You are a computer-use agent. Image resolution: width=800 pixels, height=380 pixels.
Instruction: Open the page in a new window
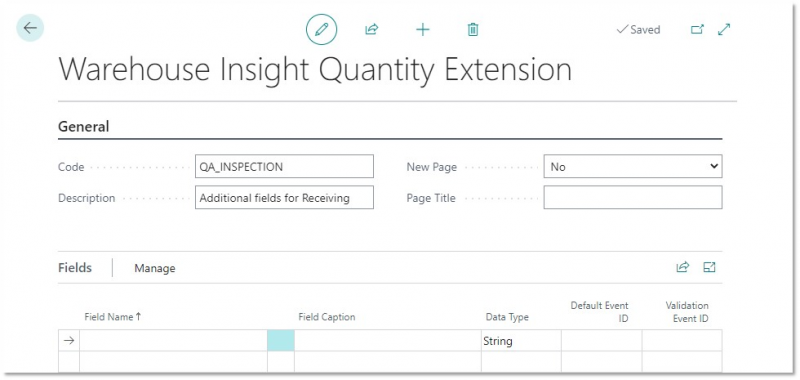pos(697,30)
